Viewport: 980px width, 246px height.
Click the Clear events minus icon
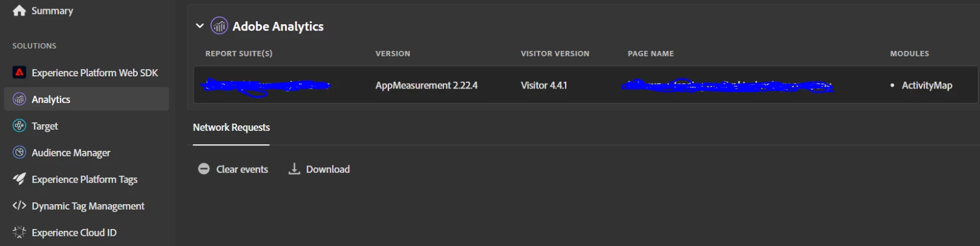coord(204,169)
